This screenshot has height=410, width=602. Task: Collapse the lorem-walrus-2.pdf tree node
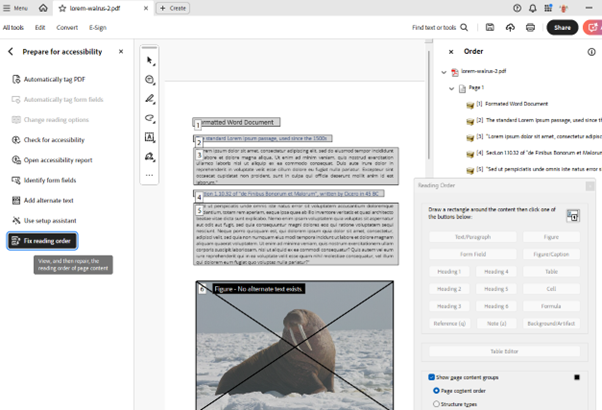coord(444,72)
